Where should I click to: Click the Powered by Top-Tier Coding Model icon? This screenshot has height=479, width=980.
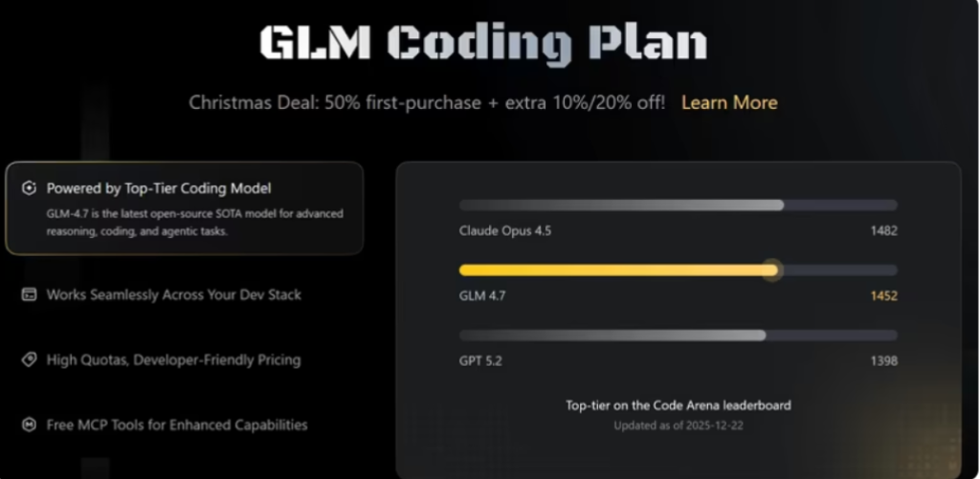pyautogui.click(x=30, y=188)
